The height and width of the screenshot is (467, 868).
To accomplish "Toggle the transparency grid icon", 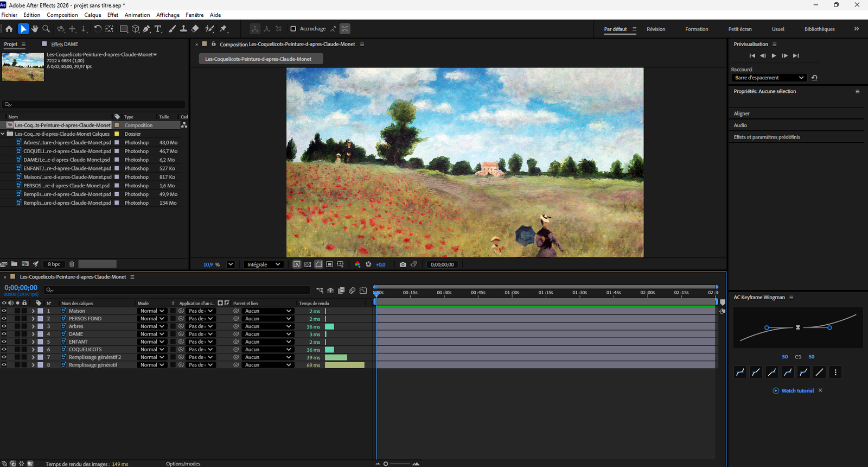I will pyautogui.click(x=308, y=264).
